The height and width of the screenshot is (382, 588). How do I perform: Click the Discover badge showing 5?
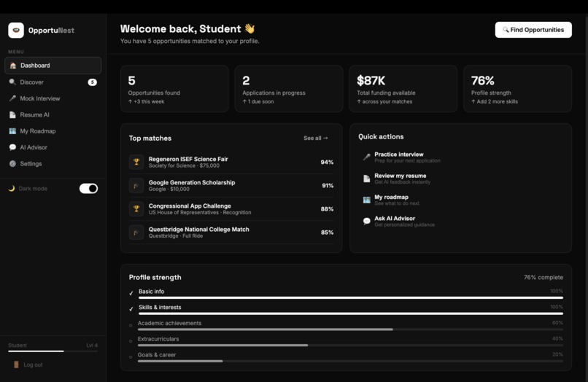(92, 82)
